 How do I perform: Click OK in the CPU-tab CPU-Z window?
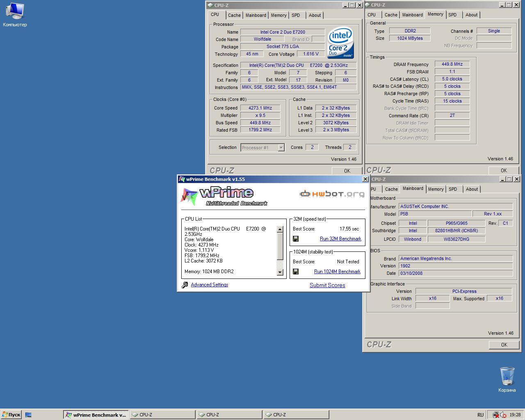tap(347, 171)
